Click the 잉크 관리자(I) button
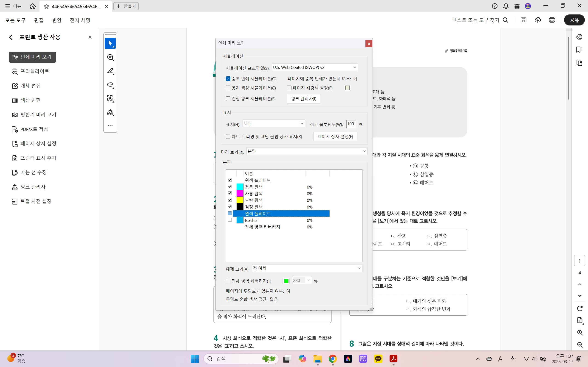The width and height of the screenshot is (588, 367). [303, 99]
